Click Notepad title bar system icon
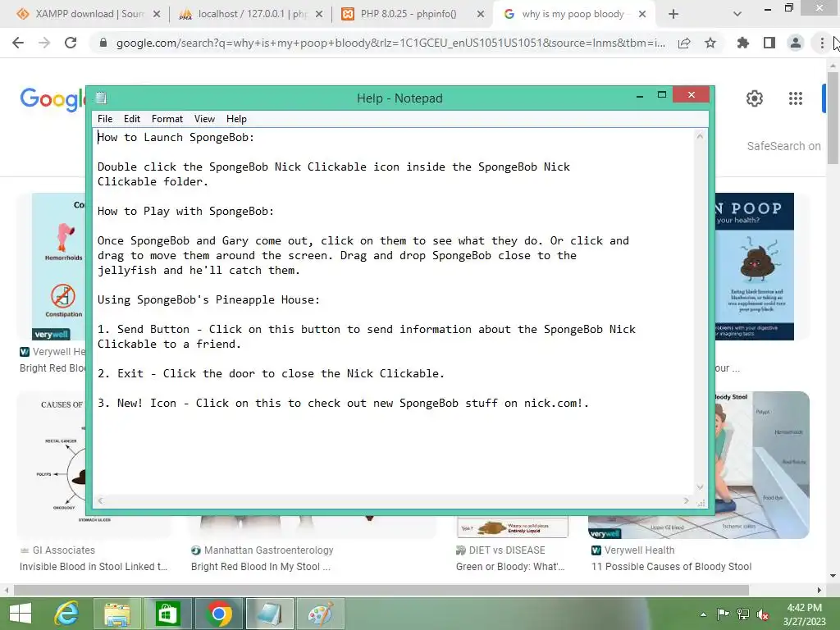Image resolution: width=840 pixels, height=630 pixels. tap(101, 98)
